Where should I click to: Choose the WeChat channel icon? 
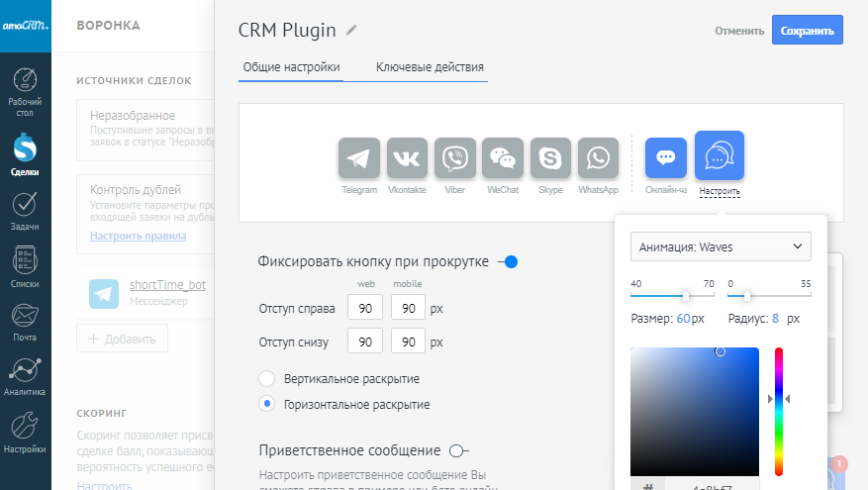pyautogui.click(x=503, y=158)
